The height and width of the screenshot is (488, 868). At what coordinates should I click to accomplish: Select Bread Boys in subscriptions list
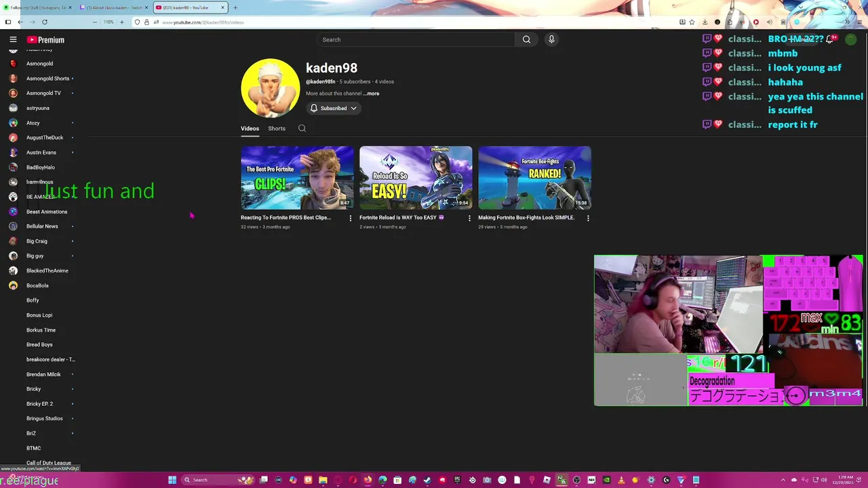[x=39, y=344]
